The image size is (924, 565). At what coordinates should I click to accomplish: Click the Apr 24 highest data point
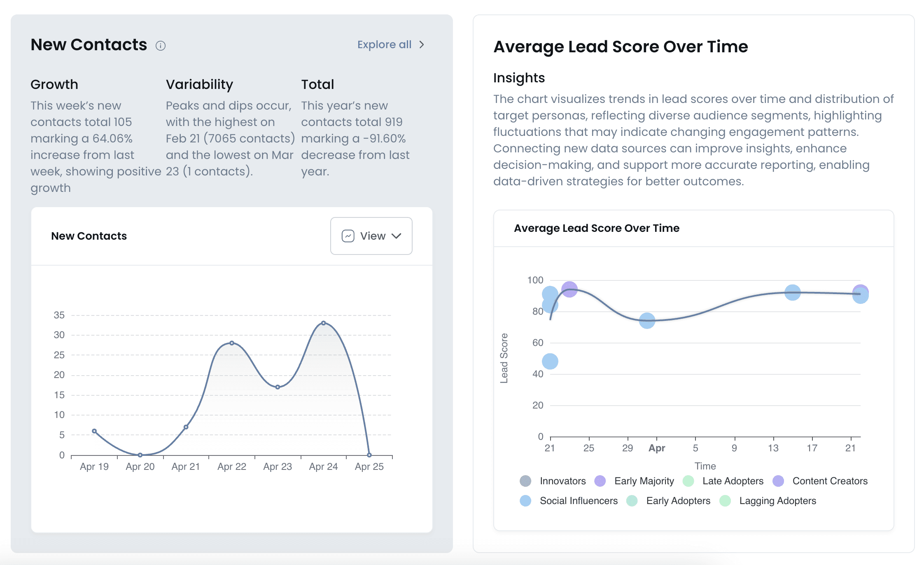324,323
